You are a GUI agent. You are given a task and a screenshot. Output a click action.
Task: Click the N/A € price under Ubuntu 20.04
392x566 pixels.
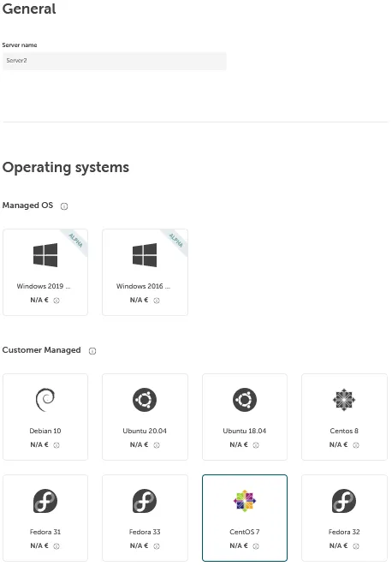pyautogui.click(x=139, y=444)
